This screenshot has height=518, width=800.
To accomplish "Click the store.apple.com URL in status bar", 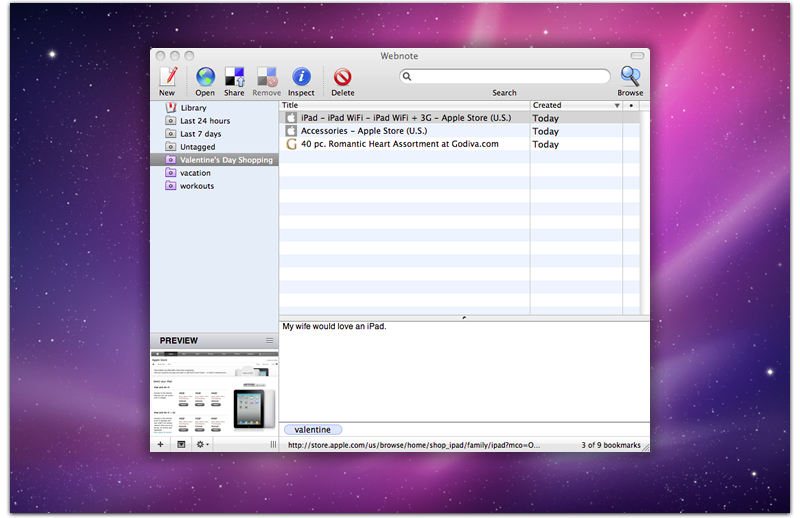I will pos(413,445).
